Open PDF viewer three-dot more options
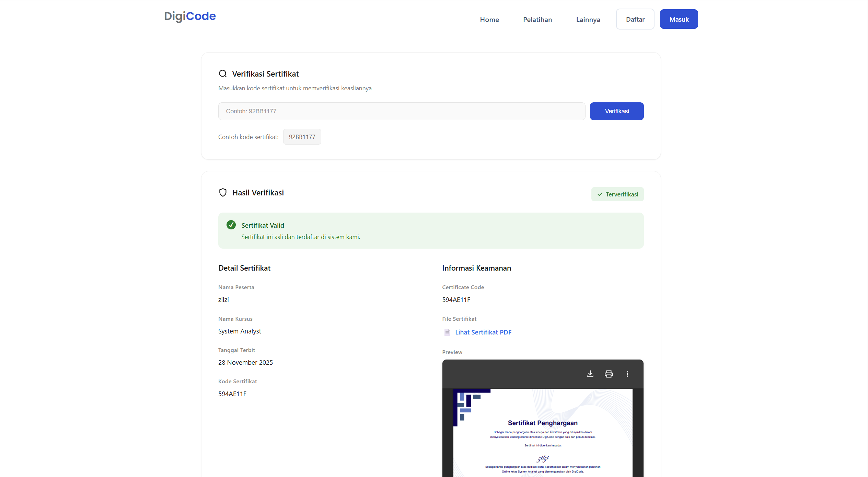The width and height of the screenshot is (868, 477). point(627,374)
